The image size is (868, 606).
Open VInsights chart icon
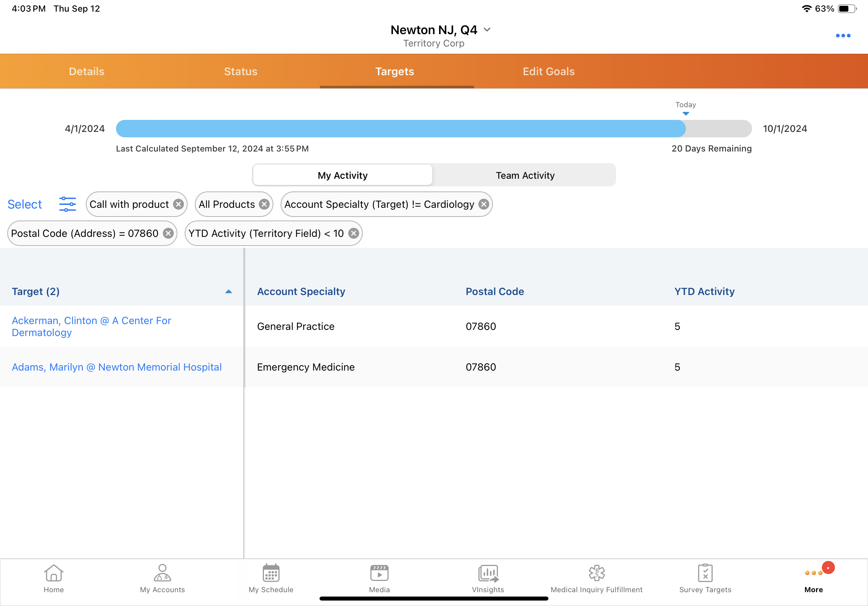click(x=488, y=573)
